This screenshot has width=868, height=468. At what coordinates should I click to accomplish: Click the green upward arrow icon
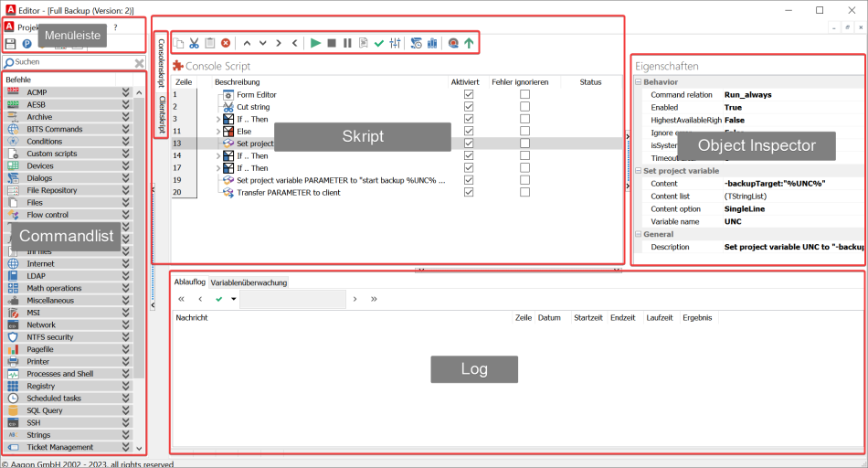tap(469, 43)
